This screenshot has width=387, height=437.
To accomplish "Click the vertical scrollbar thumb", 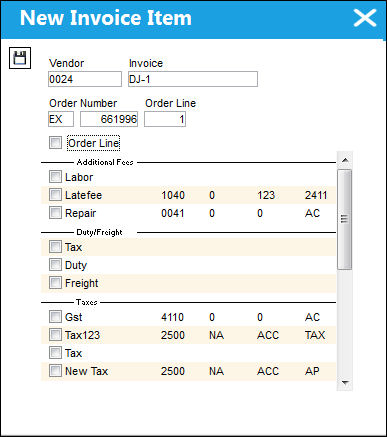I will (x=344, y=219).
